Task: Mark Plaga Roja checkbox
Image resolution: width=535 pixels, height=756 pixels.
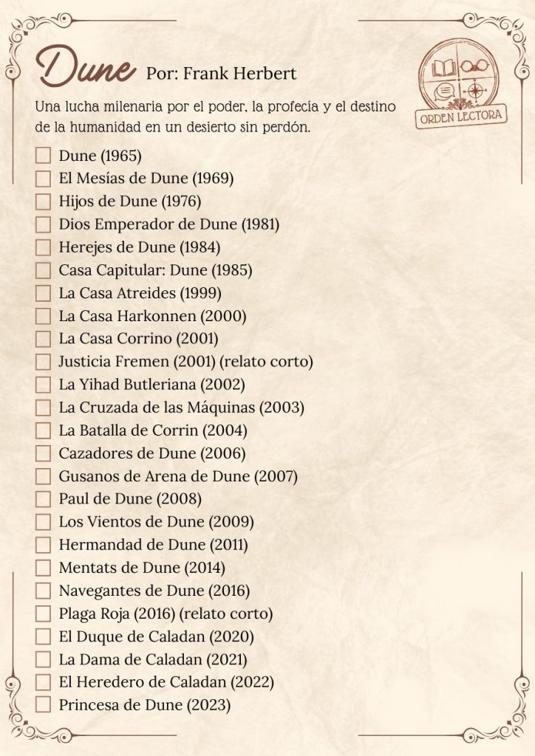Action: 44,614
